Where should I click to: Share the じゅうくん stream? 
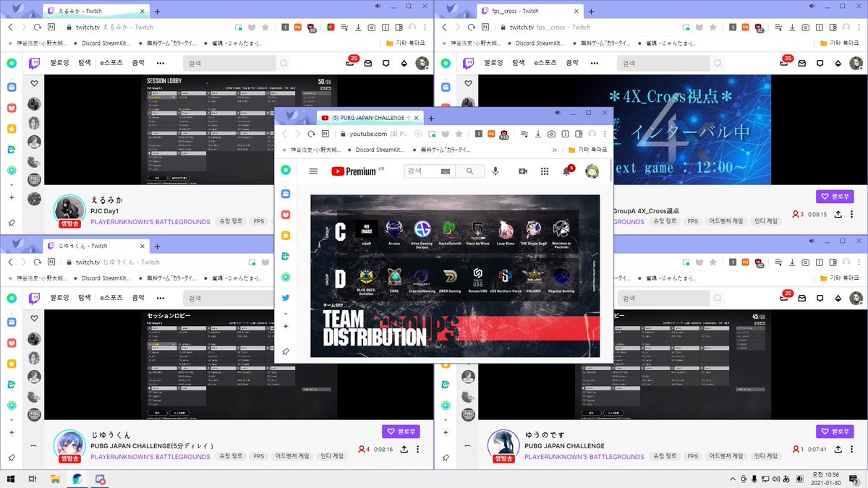[404, 450]
